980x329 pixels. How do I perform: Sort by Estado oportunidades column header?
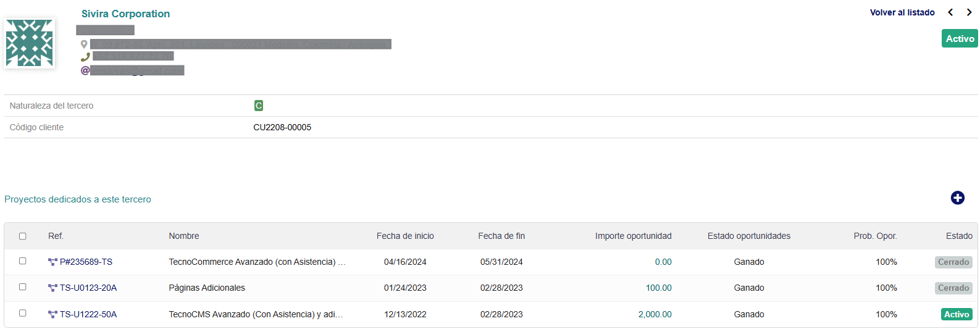748,236
